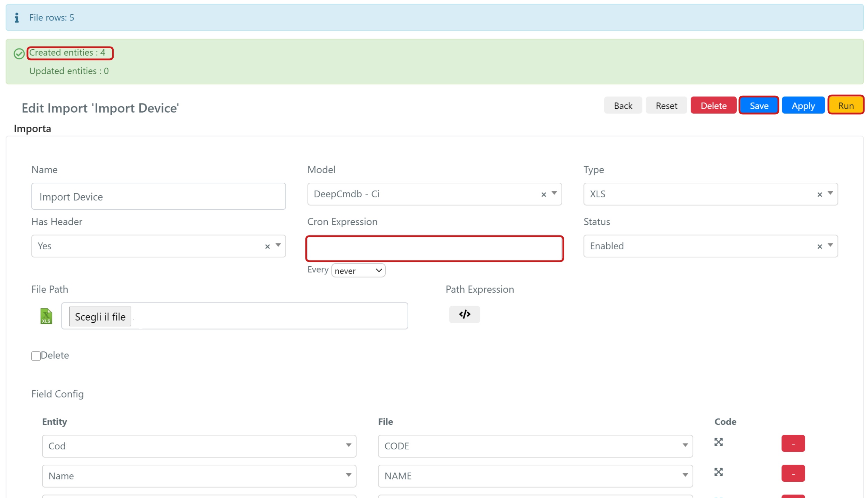Click the 'Created entities : 4' text
Viewport: 868px width, 498px height.
click(67, 52)
